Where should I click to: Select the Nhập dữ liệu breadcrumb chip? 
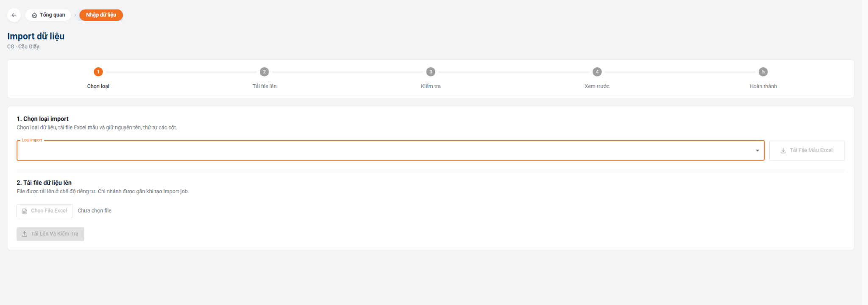pos(101,15)
